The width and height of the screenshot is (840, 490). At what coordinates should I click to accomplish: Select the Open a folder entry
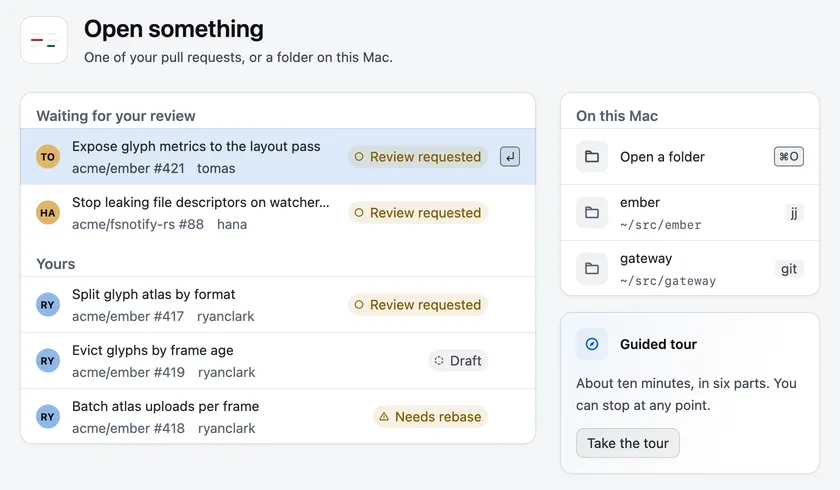(690, 157)
